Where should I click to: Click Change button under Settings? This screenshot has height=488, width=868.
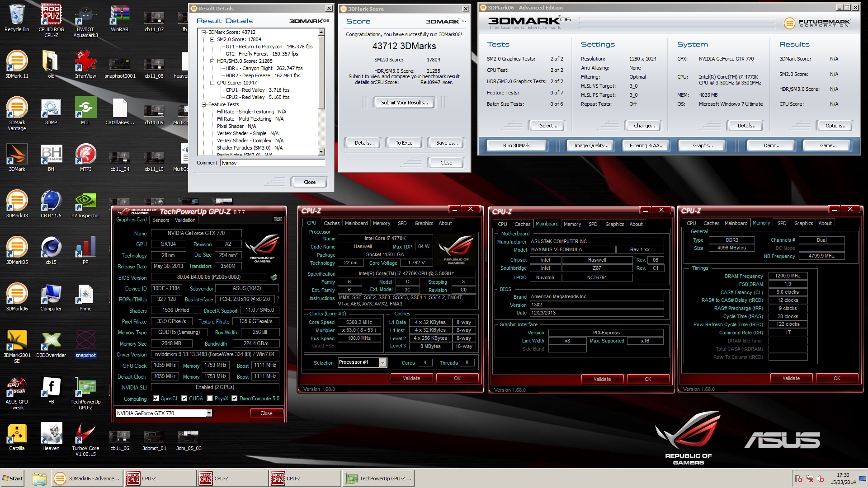pos(644,126)
